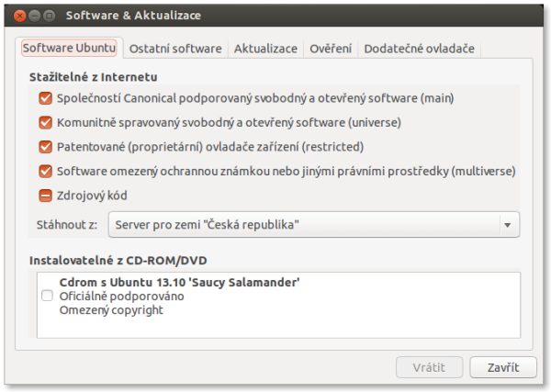Screen dimensions: 551x392
Task: Minimize the window using the title bar button
Action: 31,16
